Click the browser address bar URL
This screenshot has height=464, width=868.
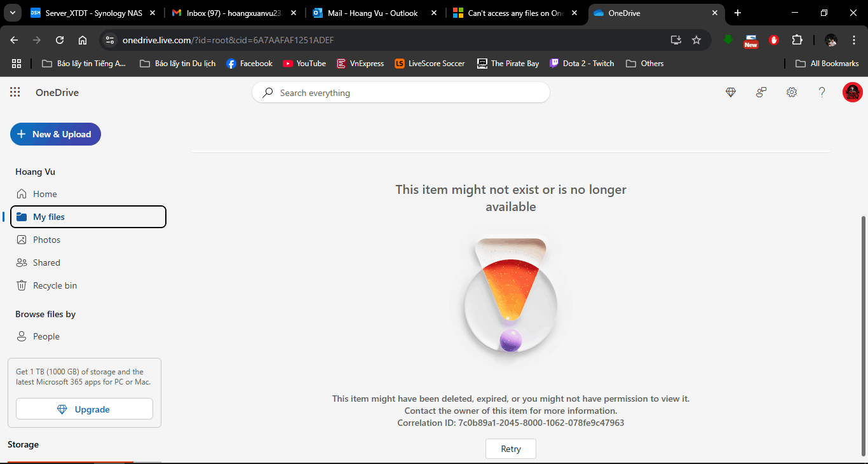point(228,40)
